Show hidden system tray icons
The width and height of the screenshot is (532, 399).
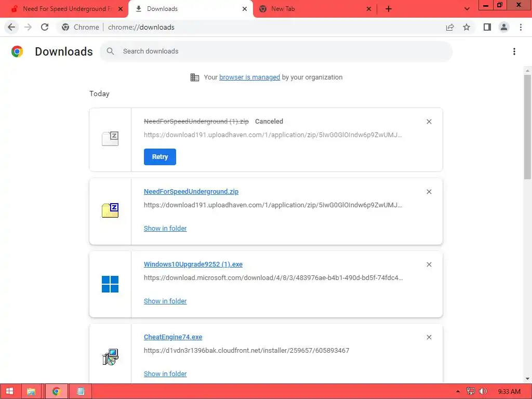tap(458, 391)
